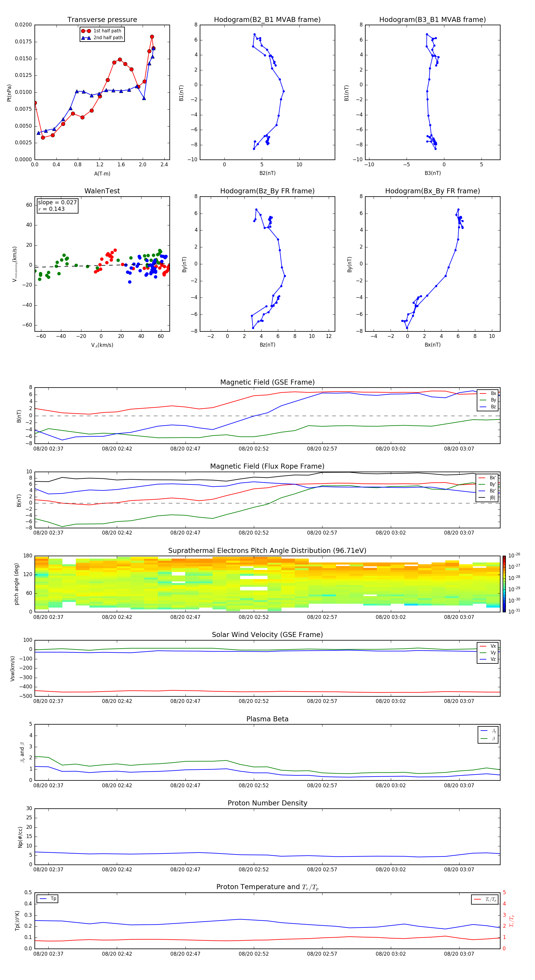Click the "Bz(nT)" x-axis label
Image resolution: width=535 pixels, height=980 pixels.
click(x=267, y=345)
